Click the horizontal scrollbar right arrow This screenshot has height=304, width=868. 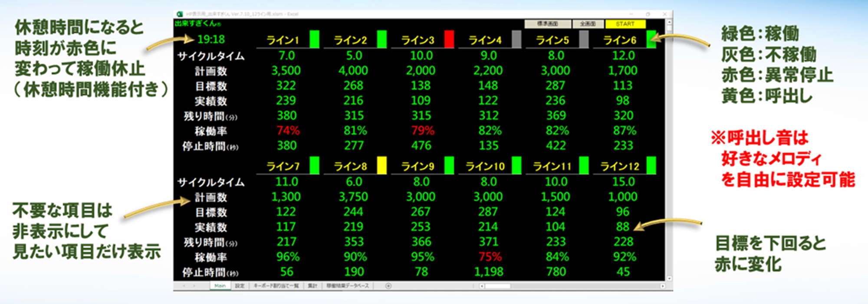[662, 286]
